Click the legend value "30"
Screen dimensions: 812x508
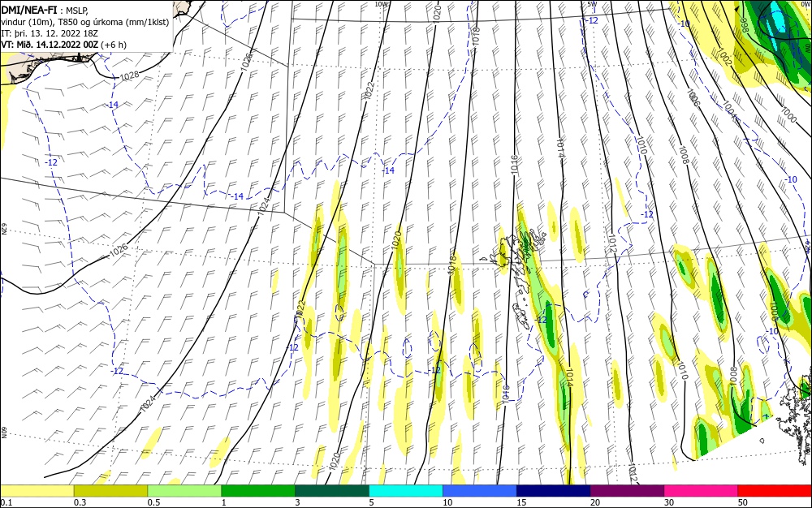point(669,502)
